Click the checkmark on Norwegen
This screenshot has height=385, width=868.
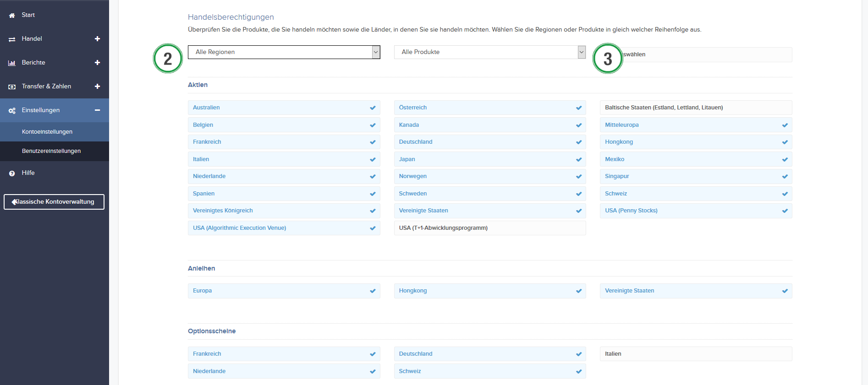pos(579,177)
